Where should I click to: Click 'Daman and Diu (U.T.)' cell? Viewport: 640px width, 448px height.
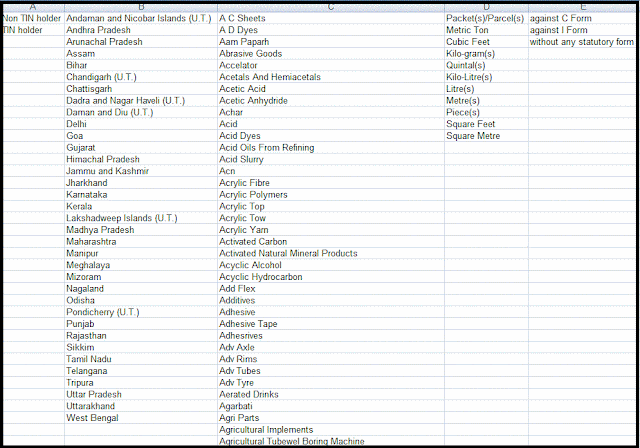[x=141, y=113]
